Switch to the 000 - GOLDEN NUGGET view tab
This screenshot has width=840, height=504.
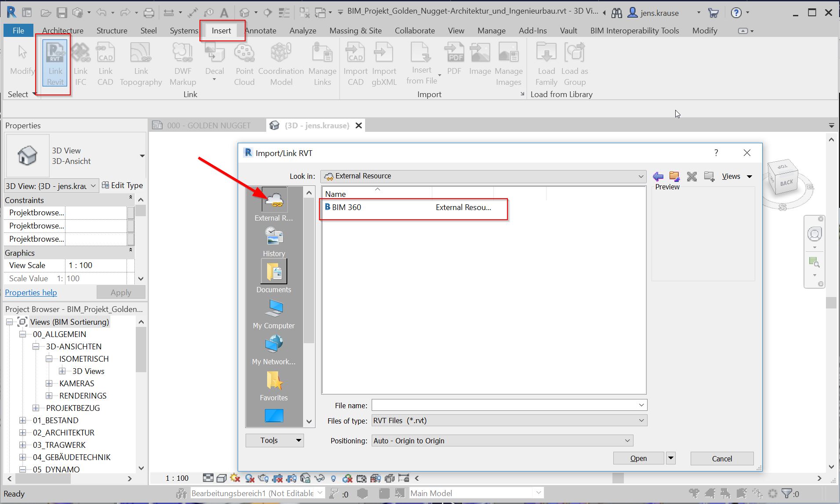(209, 125)
